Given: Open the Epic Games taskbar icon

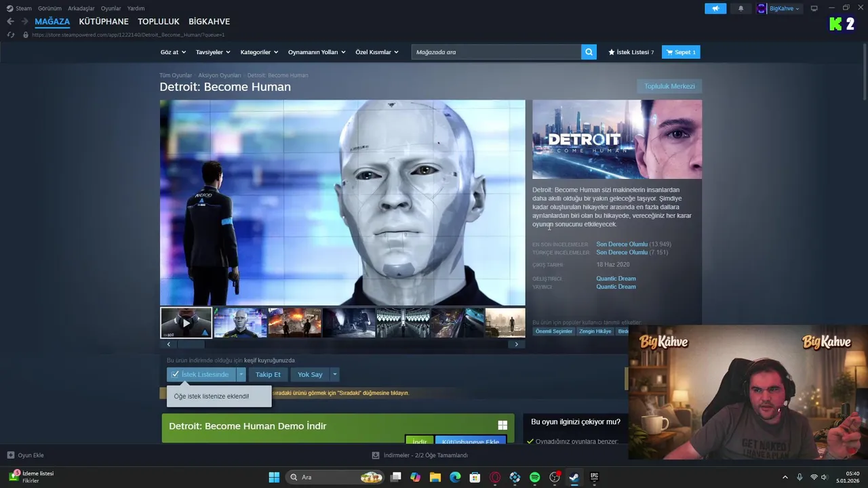Looking at the screenshot, I should (x=594, y=477).
